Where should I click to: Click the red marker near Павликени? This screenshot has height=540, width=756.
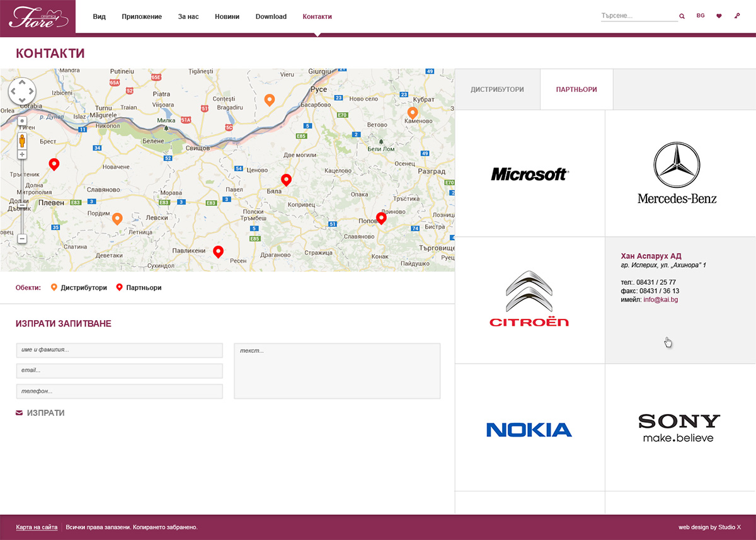pos(218,251)
